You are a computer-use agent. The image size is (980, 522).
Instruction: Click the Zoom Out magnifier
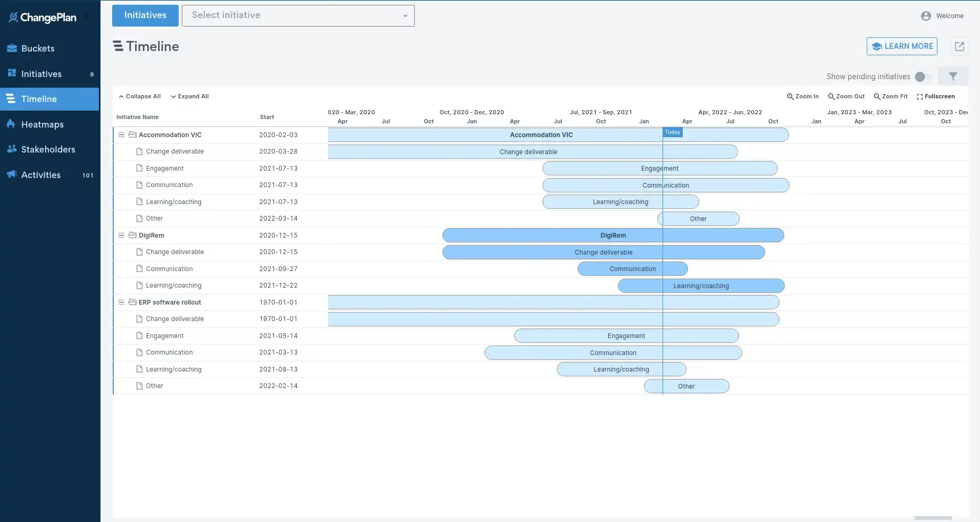pyautogui.click(x=846, y=97)
